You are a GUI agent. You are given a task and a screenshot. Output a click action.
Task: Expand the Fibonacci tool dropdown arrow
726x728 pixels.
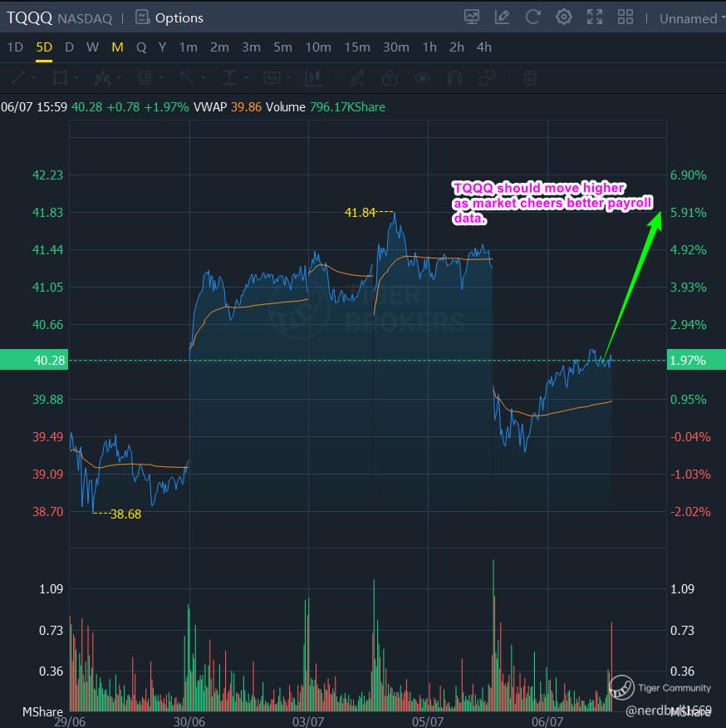160,77
